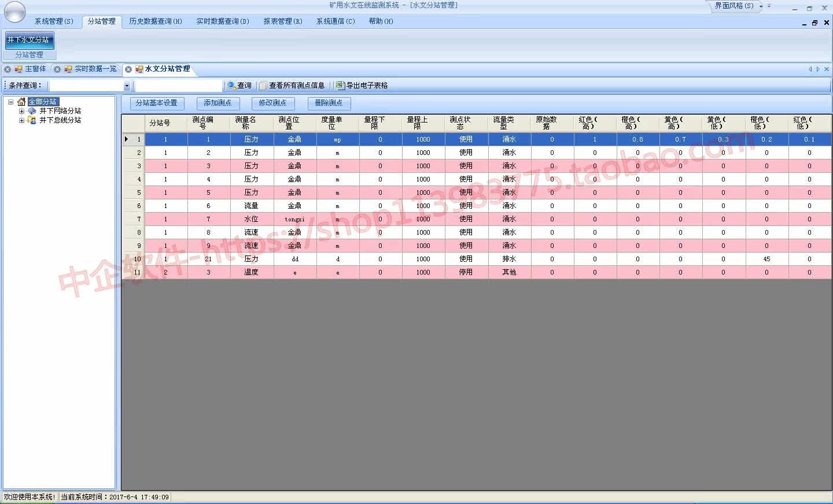
Task: Click the 导出电子表格 excel icon
Action: pos(340,86)
